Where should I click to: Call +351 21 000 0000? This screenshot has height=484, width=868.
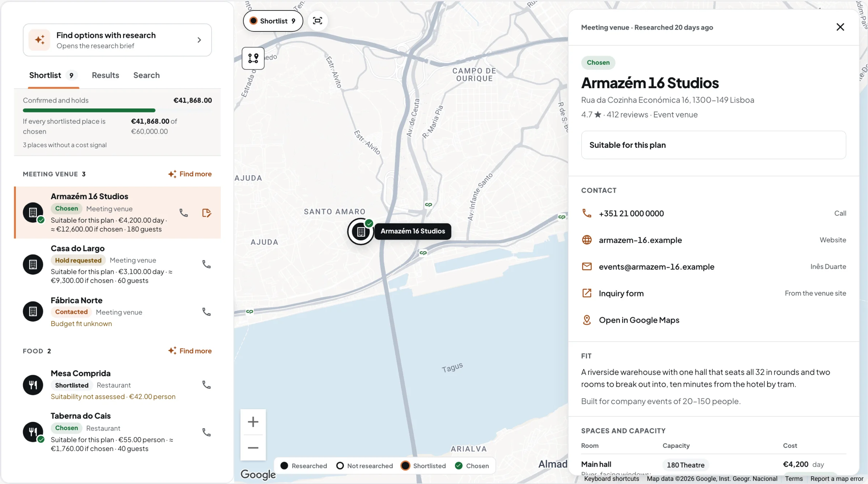[x=713, y=213]
